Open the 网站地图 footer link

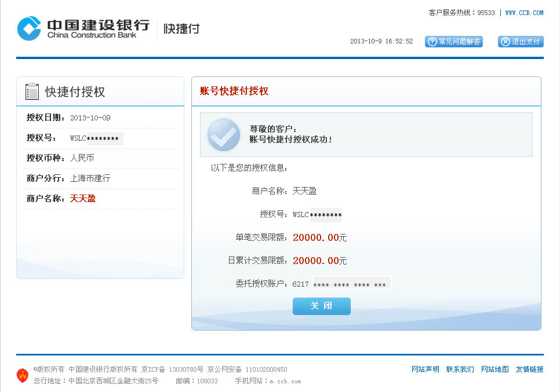tap(494, 369)
